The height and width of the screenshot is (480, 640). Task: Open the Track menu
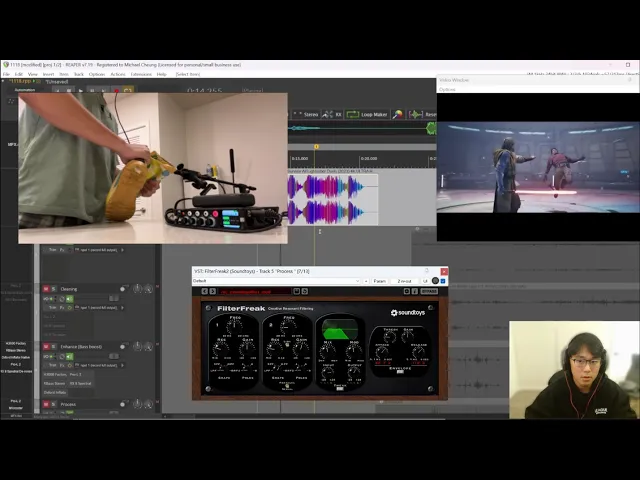point(79,74)
